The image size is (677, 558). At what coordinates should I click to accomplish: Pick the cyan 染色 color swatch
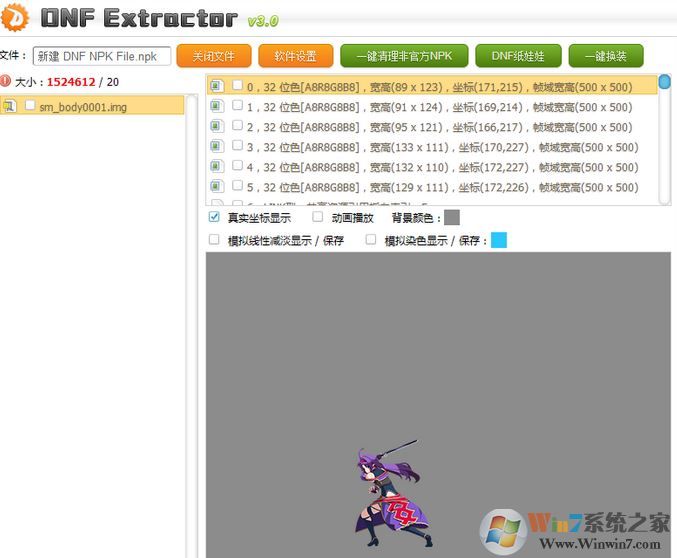pos(499,240)
